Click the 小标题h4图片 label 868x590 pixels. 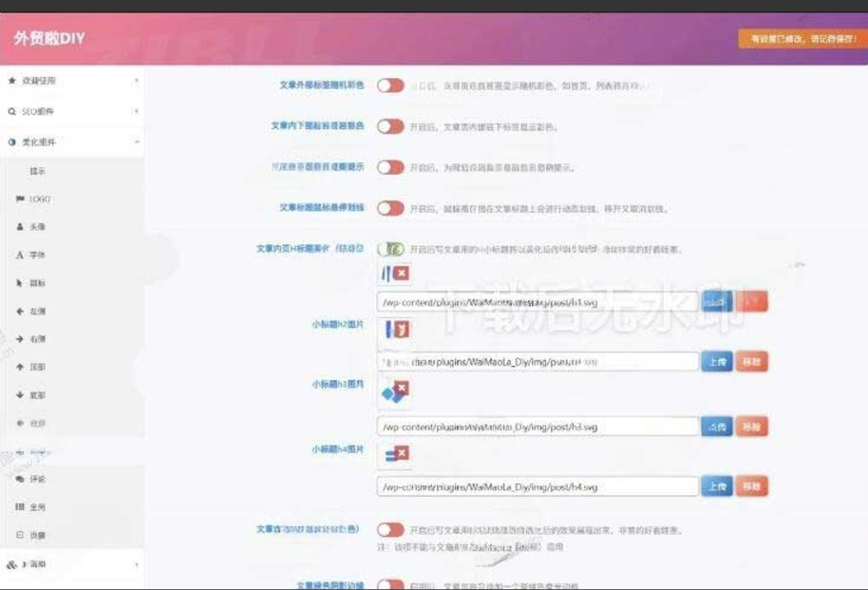click(x=338, y=449)
